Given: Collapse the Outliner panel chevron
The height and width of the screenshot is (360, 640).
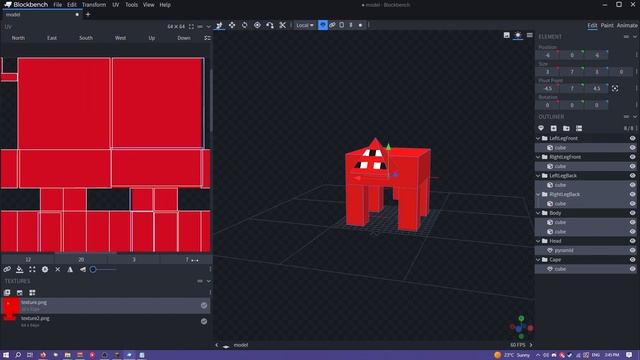Looking at the screenshot, I should 635,117.
